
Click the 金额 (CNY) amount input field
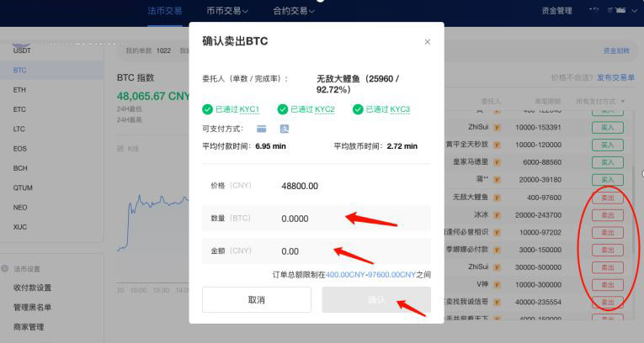point(354,251)
